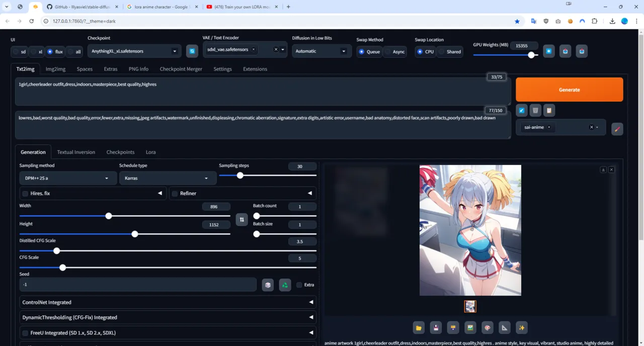The height and width of the screenshot is (346, 644).
Task: Click the GPU Weights slider handle
Action: click(531, 55)
